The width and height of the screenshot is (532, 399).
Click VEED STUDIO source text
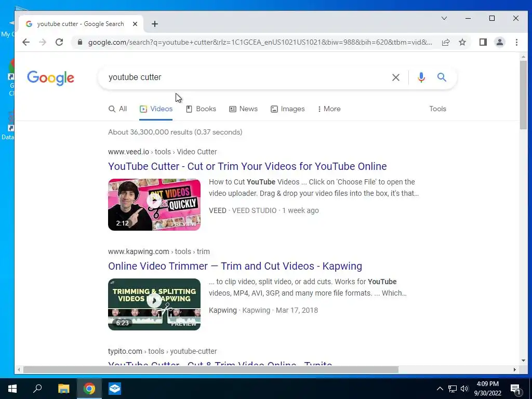[254, 210]
